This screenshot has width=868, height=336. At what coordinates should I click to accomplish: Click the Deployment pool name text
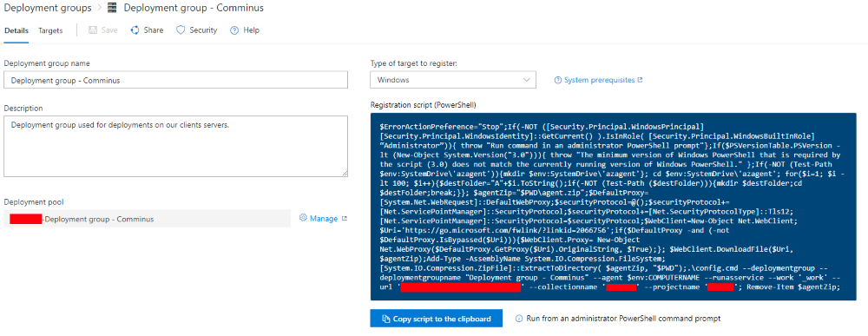(99, 219)
